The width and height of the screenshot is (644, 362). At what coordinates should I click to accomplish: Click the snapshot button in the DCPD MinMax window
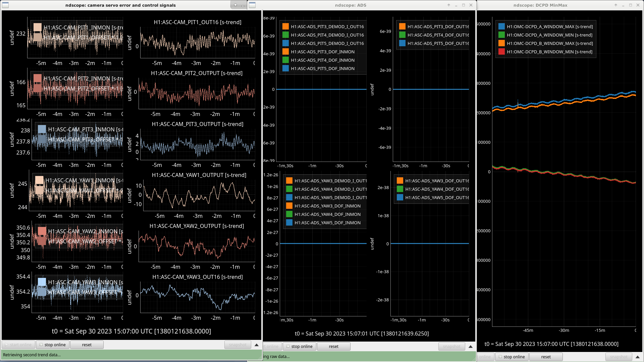pyautogui.click(x=619, y=357)
